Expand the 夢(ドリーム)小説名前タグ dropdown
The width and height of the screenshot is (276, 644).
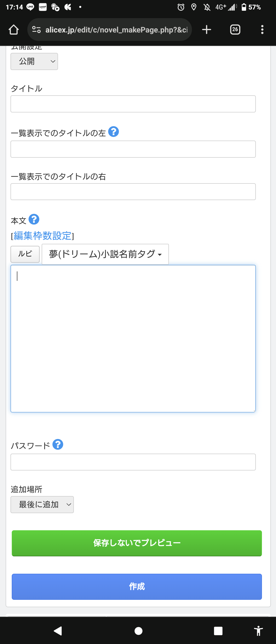105,254
